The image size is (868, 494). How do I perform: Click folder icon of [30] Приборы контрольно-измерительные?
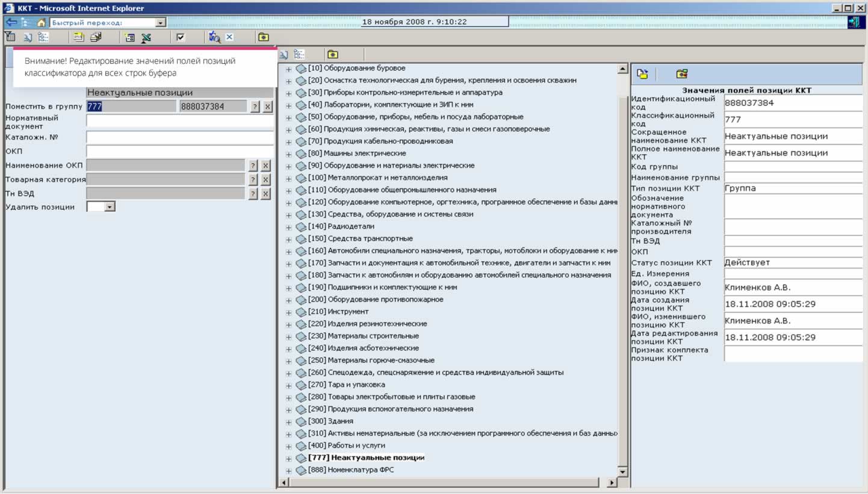click(301, 93)
